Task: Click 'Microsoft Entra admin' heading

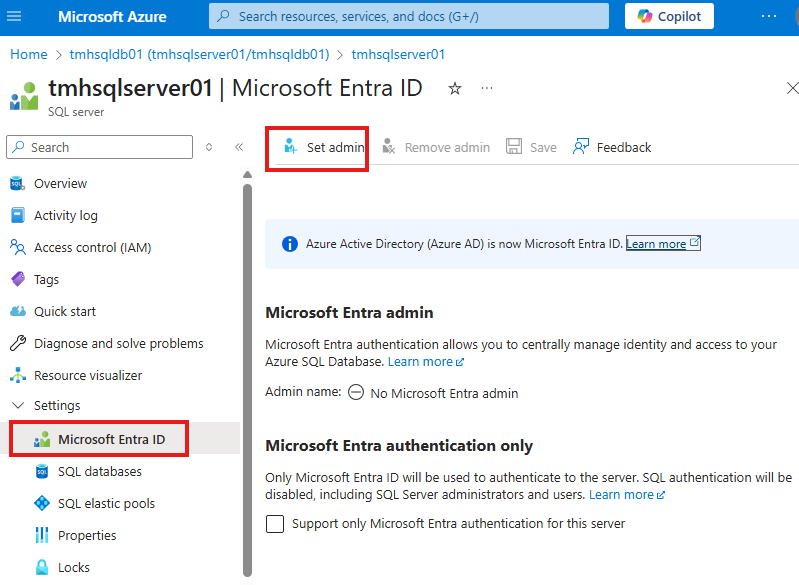Action: (350, 312)
